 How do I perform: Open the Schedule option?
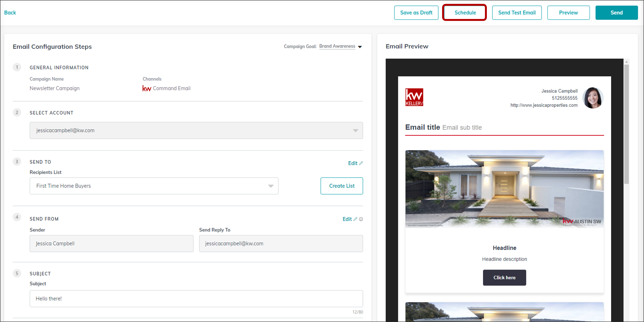coord(465,13)
